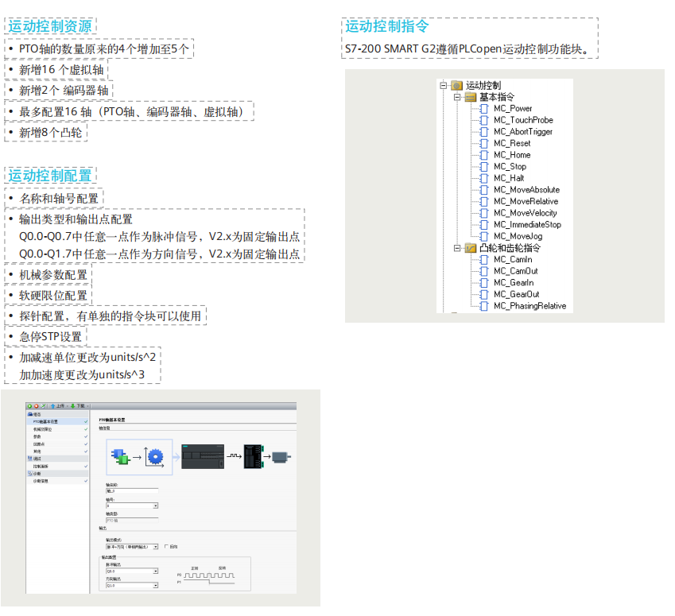Open the 输出模式 dropdown
This screenshot has width=675, height=616.
point(155,547)
